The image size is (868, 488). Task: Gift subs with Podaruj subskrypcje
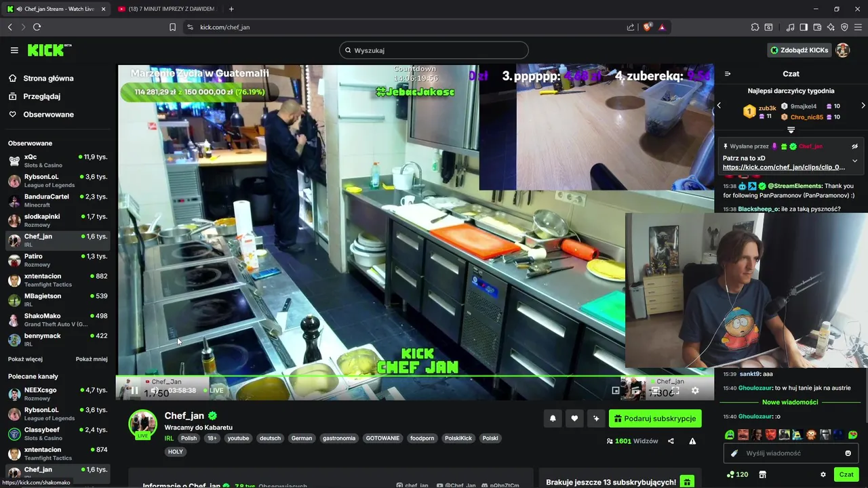(655, 419)
